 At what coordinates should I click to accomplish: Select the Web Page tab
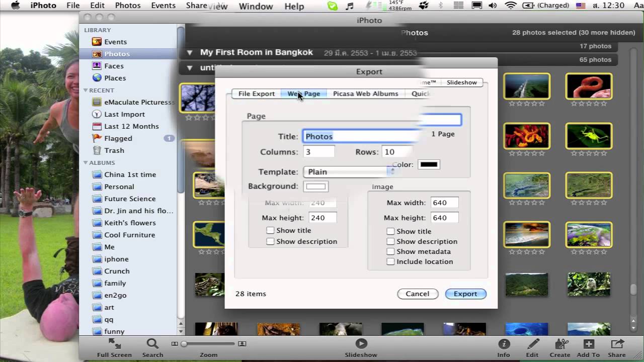(304, 94)
